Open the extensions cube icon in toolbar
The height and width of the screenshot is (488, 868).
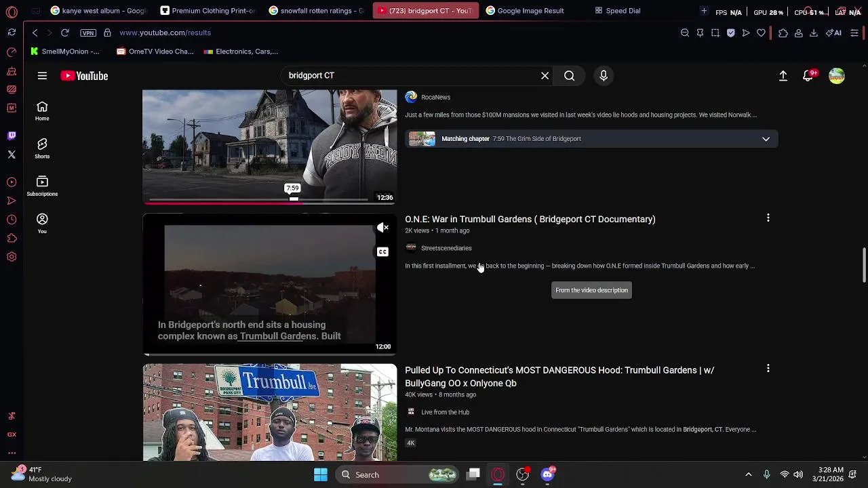[783, 33]
